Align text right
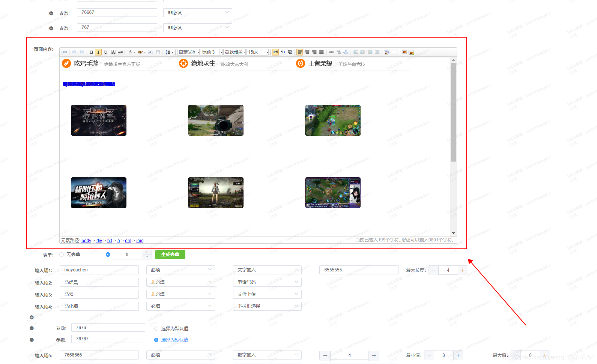The height and width of the screenshot is (364, 597). pyautogui.click(x=314, y=52)
